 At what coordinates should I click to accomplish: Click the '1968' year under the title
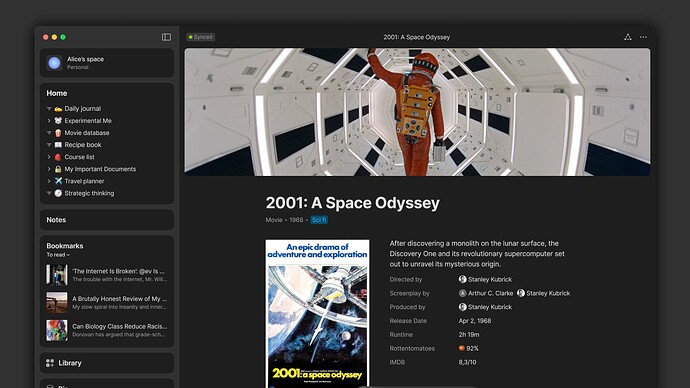(x=296, y=220)
